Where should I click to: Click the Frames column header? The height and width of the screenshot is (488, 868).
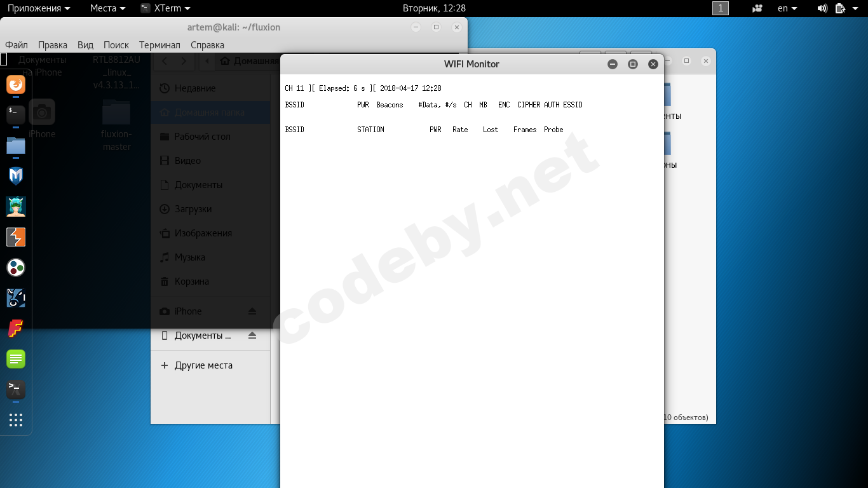click(525, 130)
